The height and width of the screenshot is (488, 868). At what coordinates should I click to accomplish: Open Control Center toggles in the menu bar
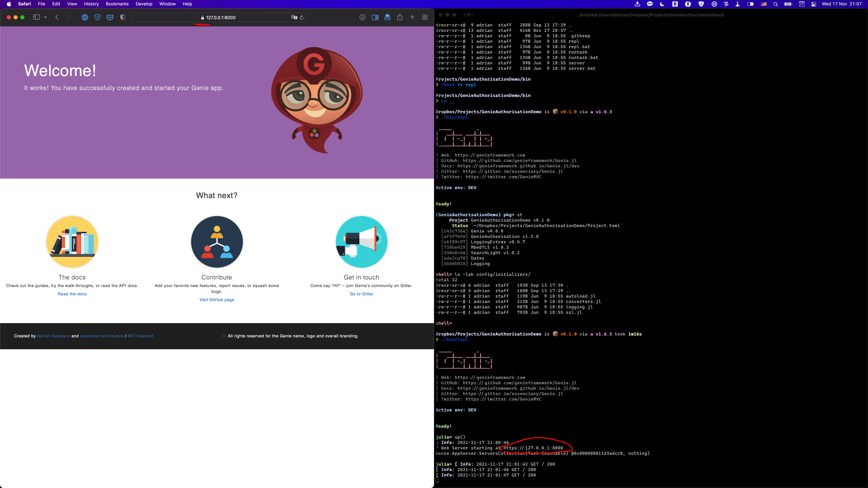click(813, 4)
